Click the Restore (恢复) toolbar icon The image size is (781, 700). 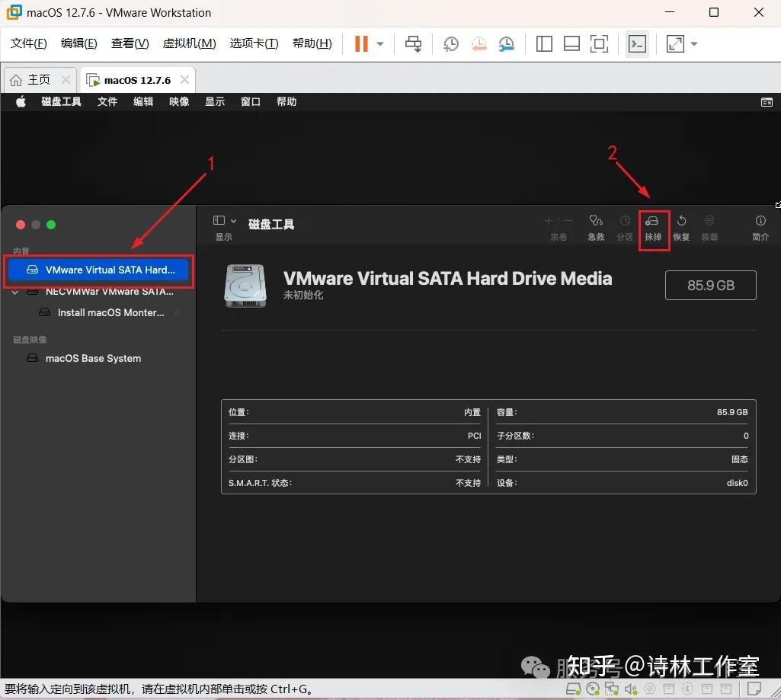pos(681,221)
